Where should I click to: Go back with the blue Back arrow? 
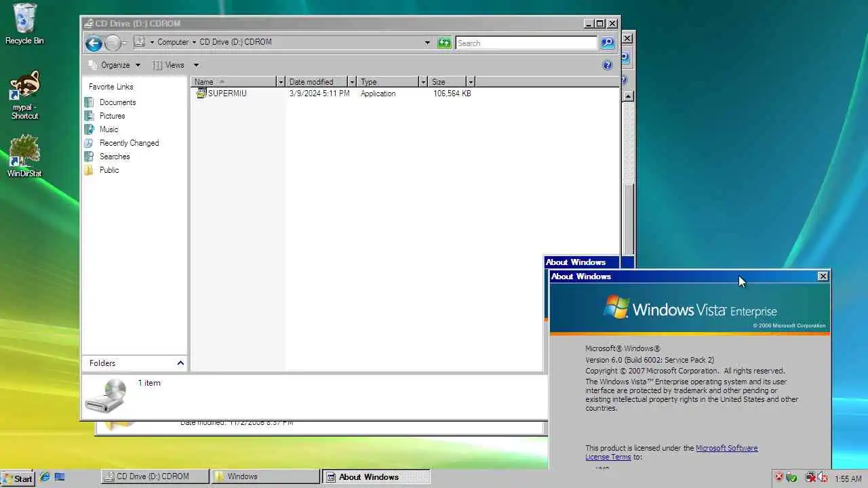[94, 43]
